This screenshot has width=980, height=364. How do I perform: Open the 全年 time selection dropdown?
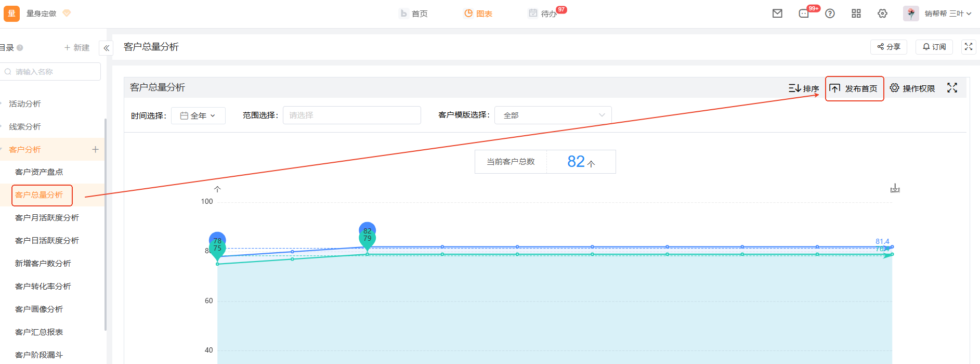pos(198,115)
